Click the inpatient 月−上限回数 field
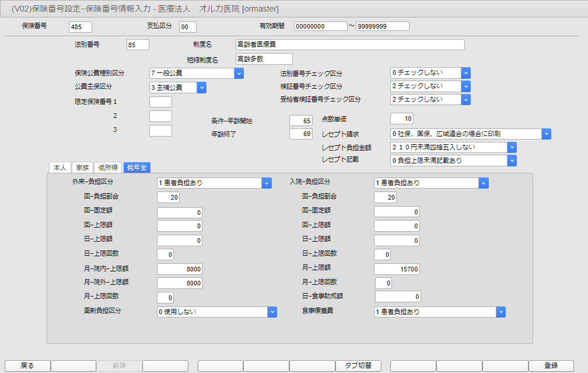Image resolution: width=588 pixels, height=373 pixels. click(x=384, y=283)
